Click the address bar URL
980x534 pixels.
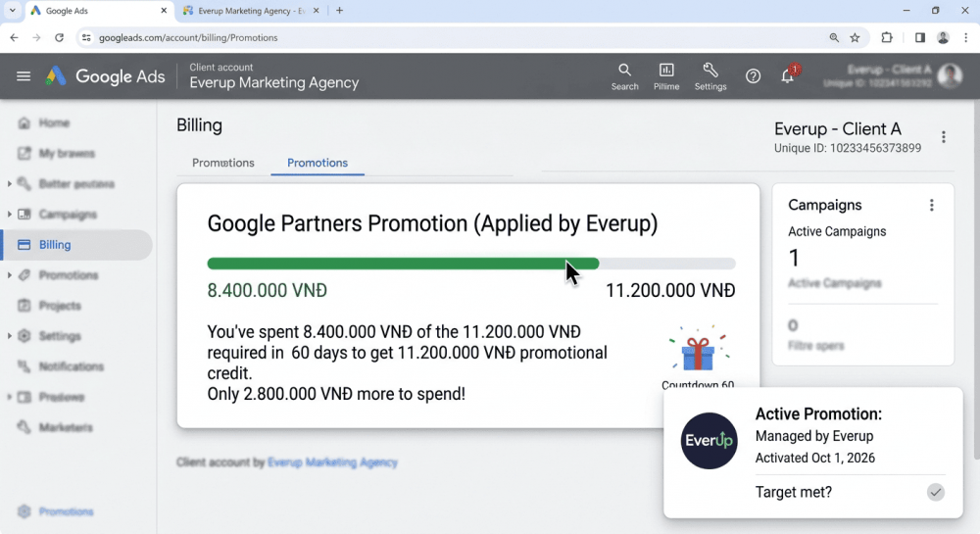click(188, 37)
